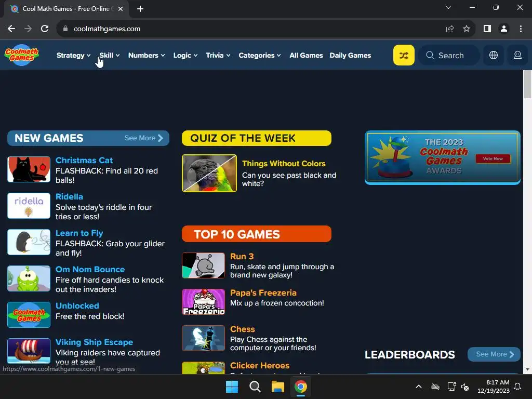This screenshot has height=399, width=532.
Task: Open a new browser tab
Action: pos(140,9)
